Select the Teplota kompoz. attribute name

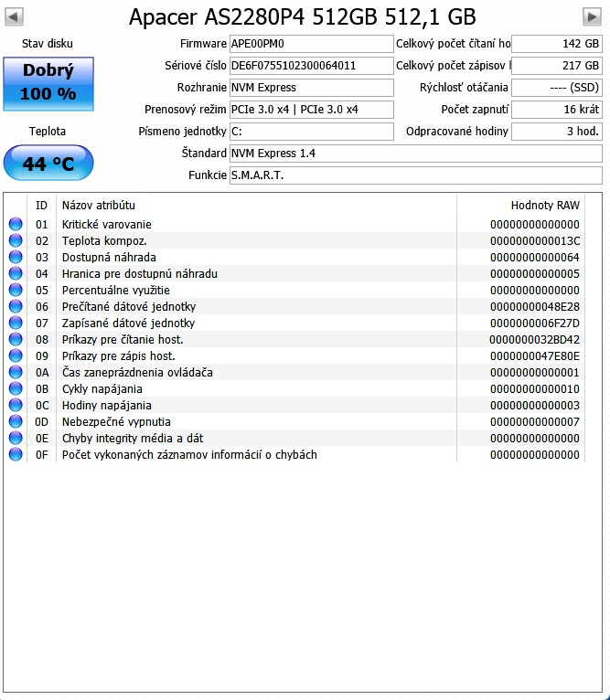click(x=104, y=240)
